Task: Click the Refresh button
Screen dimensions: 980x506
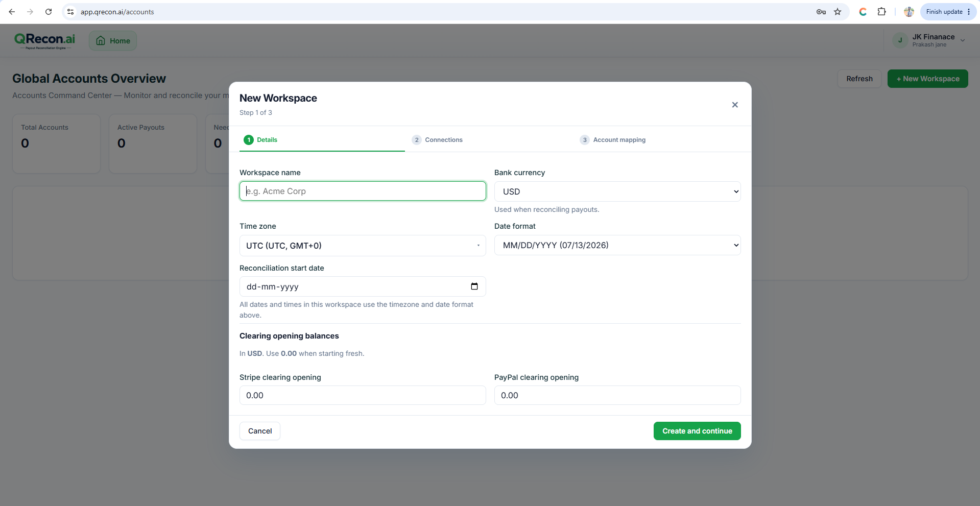Action: click(x=859, y=79)
